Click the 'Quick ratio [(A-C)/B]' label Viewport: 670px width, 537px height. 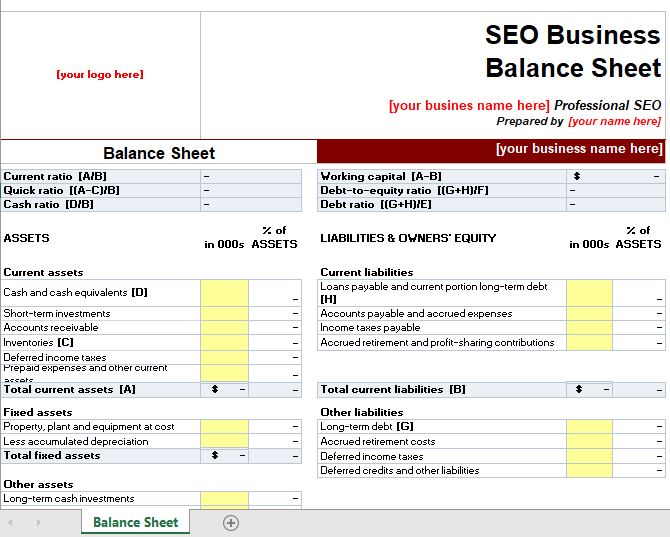click(x=62, y=190)
